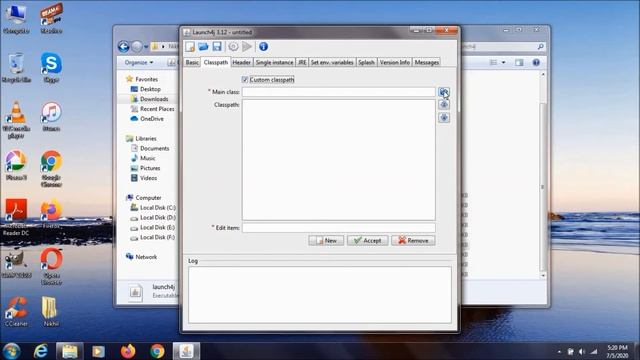Select Local Disk (F:) in Explorer
The height and width of the screenshot is (360, 640).
[158, 237]
